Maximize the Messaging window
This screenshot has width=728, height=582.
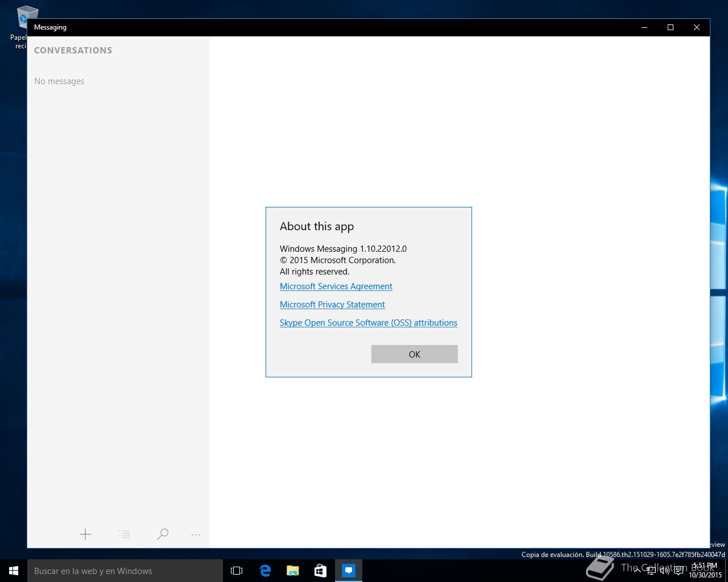(x=671, y=27)
